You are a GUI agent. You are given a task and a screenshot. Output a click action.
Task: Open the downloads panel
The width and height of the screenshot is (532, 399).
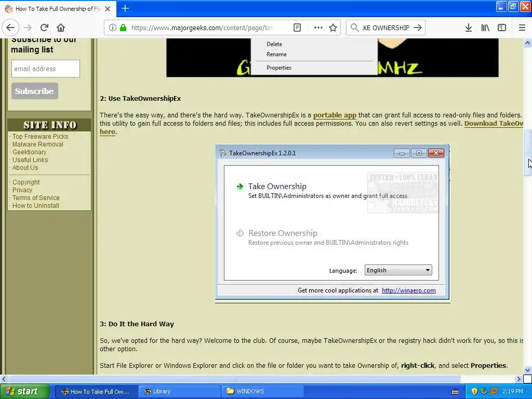pyautogui.click(x=469, y=28)
